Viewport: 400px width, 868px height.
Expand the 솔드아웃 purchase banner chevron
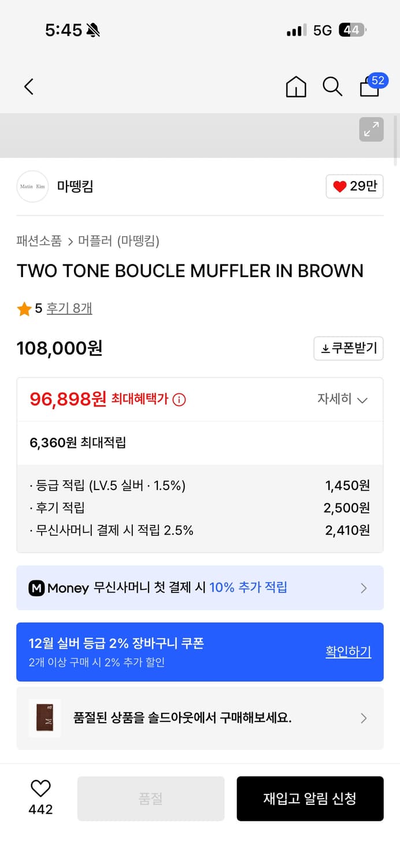[x=364, y=718]
